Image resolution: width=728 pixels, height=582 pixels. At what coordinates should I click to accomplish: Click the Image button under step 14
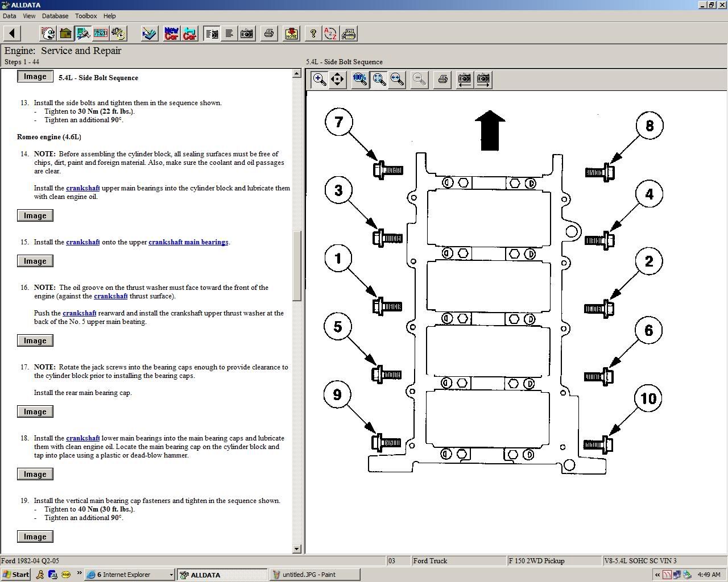[35, 215]
